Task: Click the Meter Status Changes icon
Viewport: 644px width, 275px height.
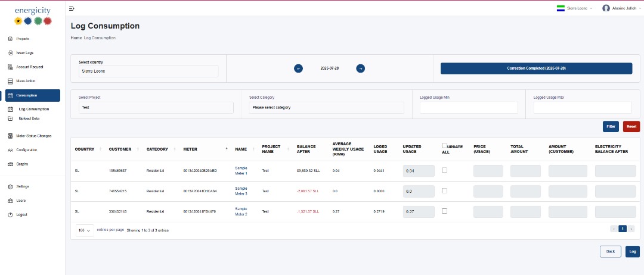Action: click(10, 136)
